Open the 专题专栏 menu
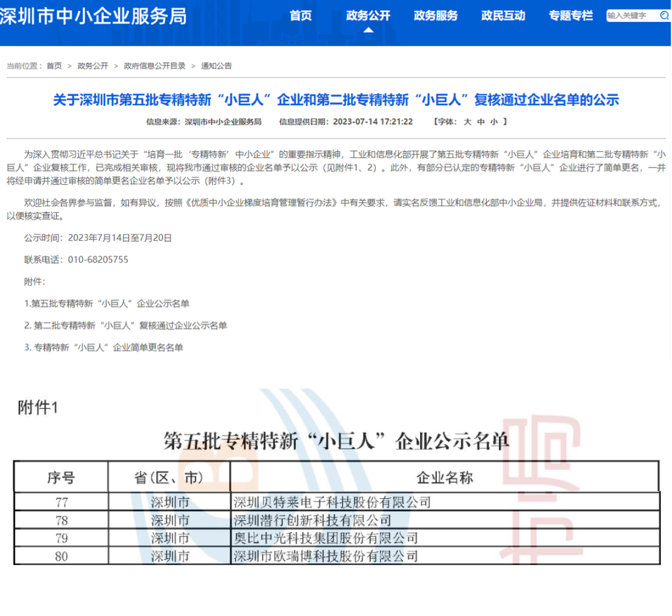 tap(570, 16)
